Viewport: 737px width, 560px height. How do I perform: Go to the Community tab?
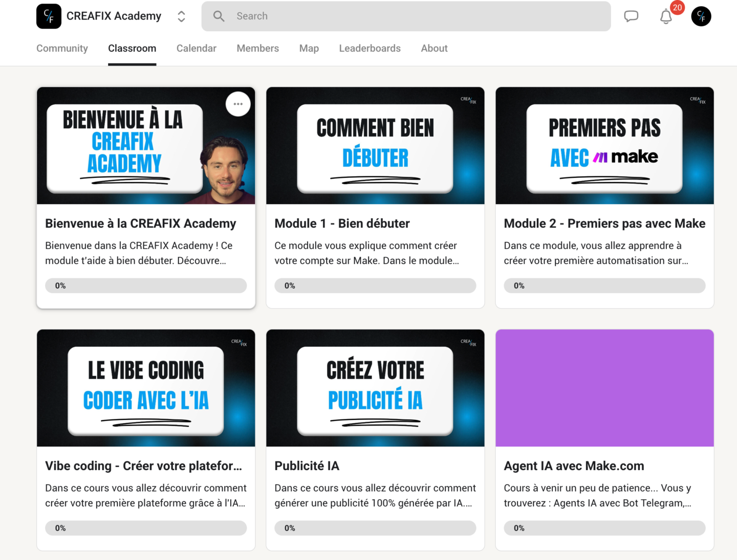coord(62,48)
